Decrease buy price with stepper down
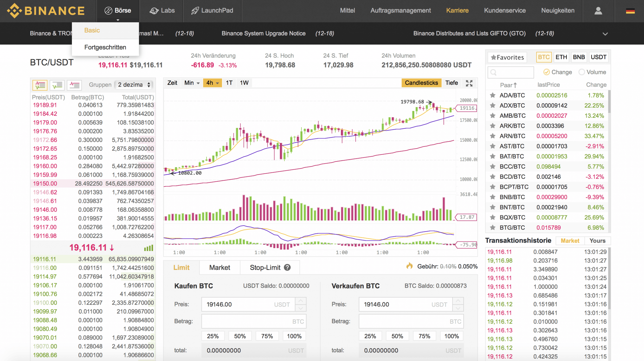Screen dimensions: 644x361 click(x=301, y=308)
